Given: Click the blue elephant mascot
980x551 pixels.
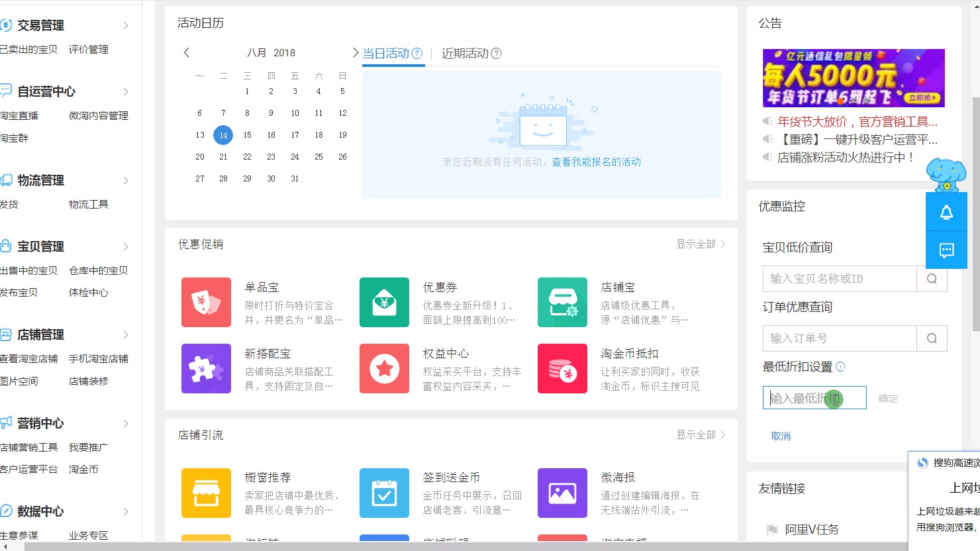Looking at the screenshot, I should pyautogui.click(x=946, y=175).
